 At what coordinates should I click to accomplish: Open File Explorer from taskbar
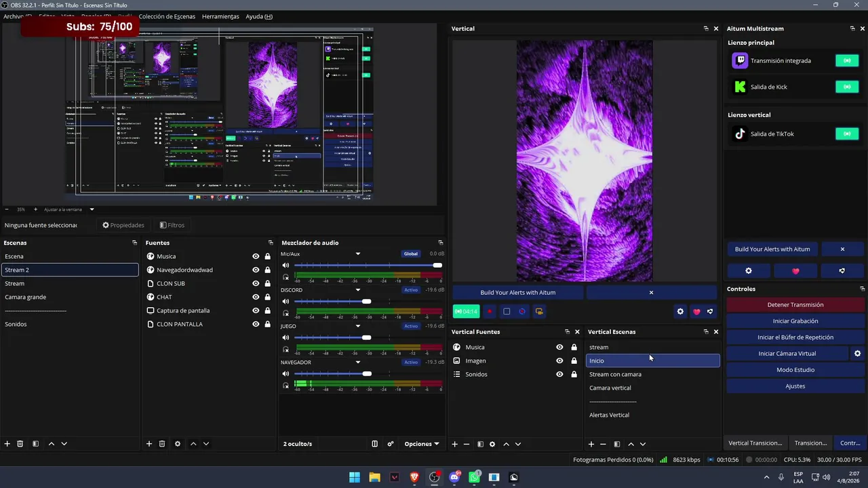pos(374,477)
